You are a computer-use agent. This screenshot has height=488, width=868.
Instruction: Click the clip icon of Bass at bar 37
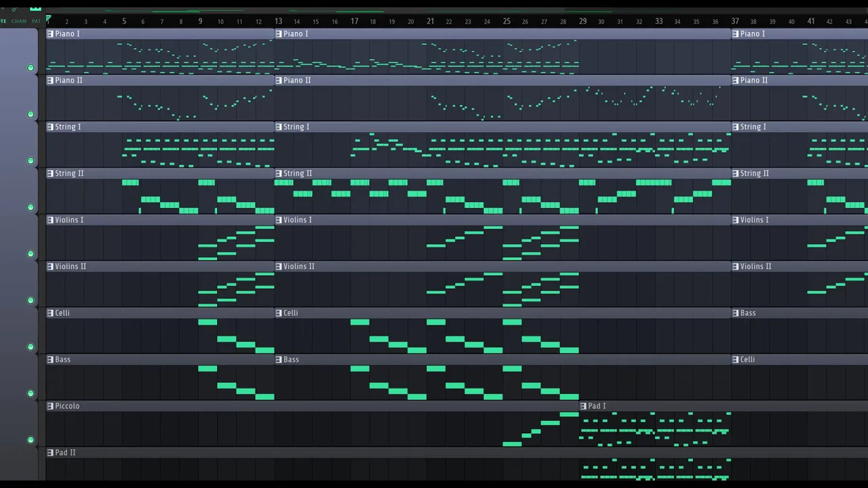(x=736, y=313)
